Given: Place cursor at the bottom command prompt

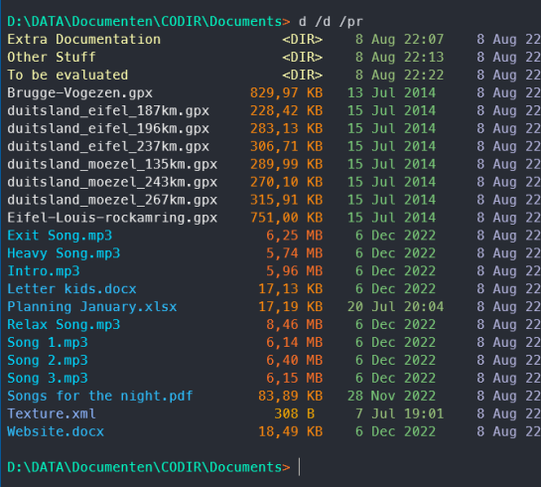Looking at the screenshot, I should tap(299, 467).
